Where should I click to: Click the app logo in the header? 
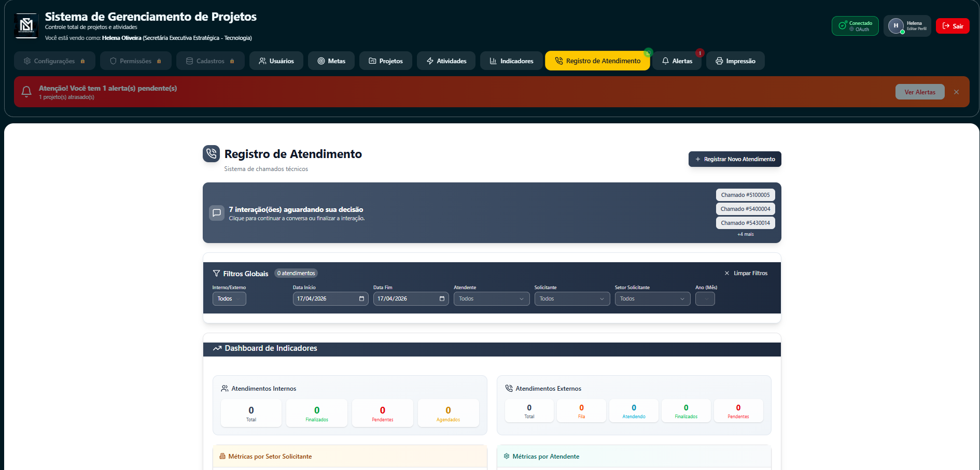tap(26, 26)
